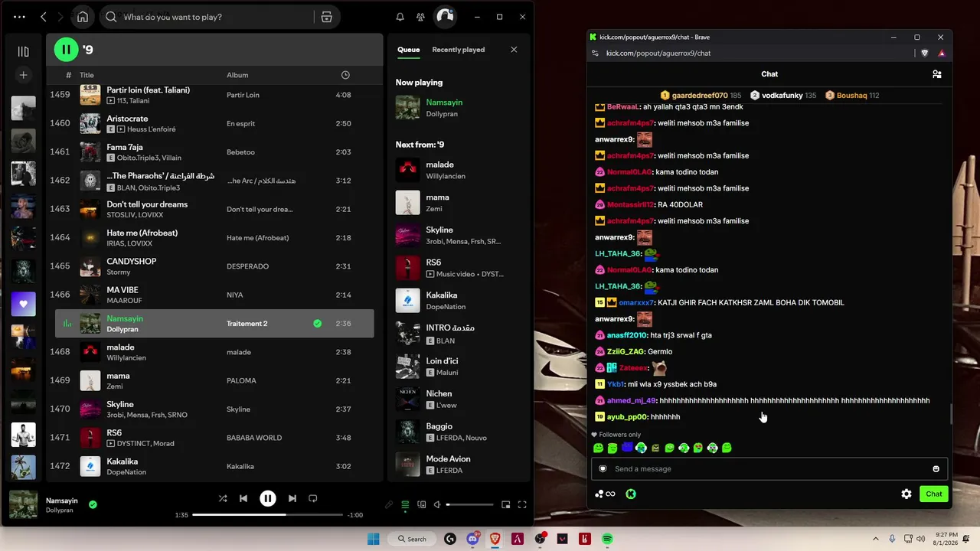Click top gifter gaardedreef070 in Kick chat
This screenshot has height=551, width=980.
[700, 96]
